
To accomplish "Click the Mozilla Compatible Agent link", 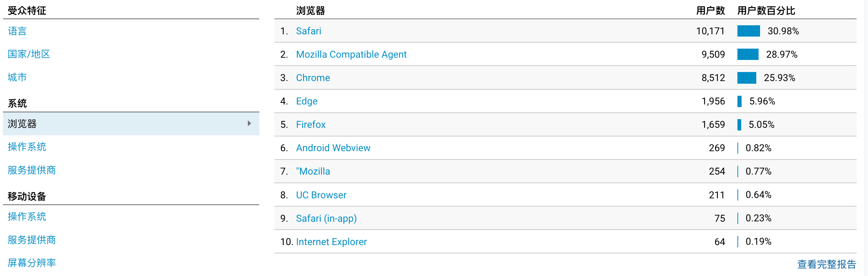I will [351, 54].
